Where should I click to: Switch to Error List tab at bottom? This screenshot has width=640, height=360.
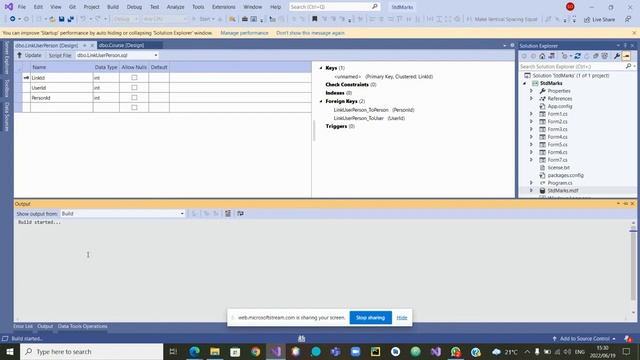click(22, 326)
